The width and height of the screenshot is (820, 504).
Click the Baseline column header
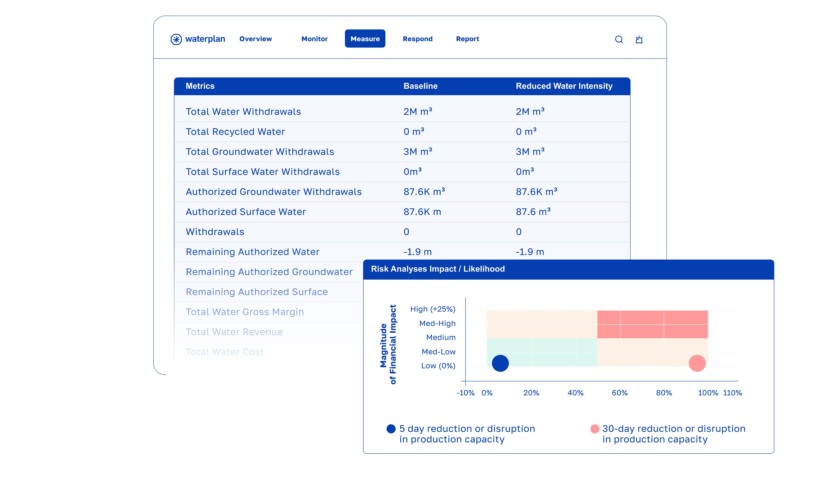tap(420, 86)
